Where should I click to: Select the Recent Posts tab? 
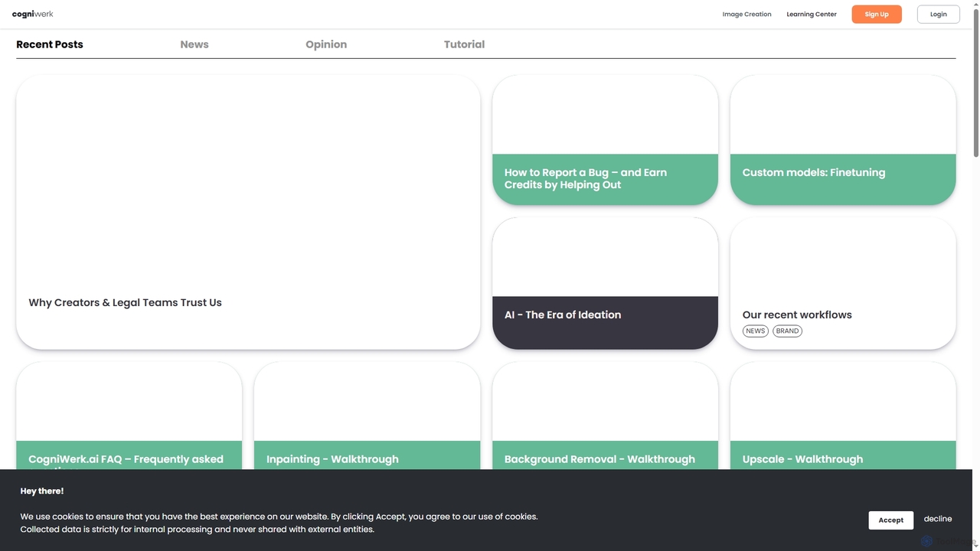tap(50, 44)
